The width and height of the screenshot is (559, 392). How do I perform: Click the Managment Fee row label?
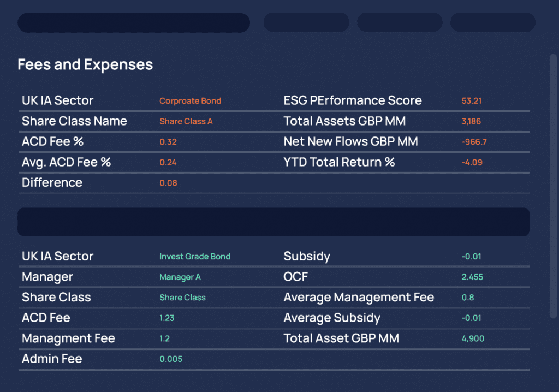pos(68,338)
